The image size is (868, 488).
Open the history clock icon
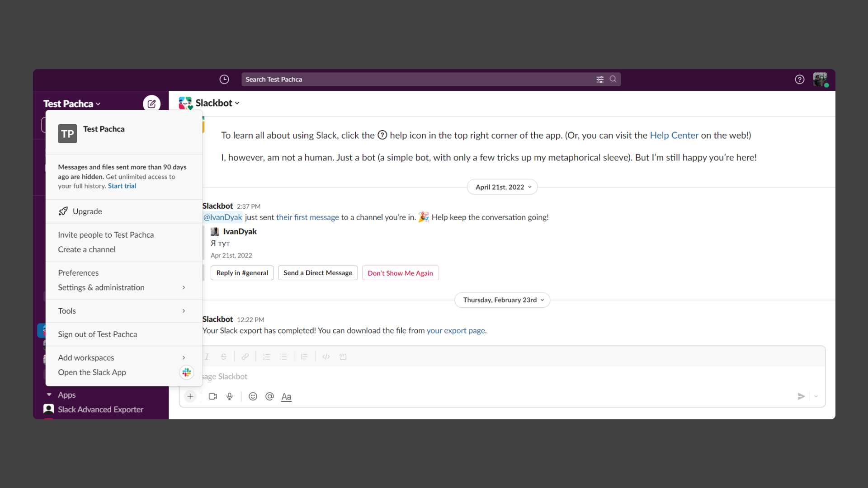tap(224, 80)
